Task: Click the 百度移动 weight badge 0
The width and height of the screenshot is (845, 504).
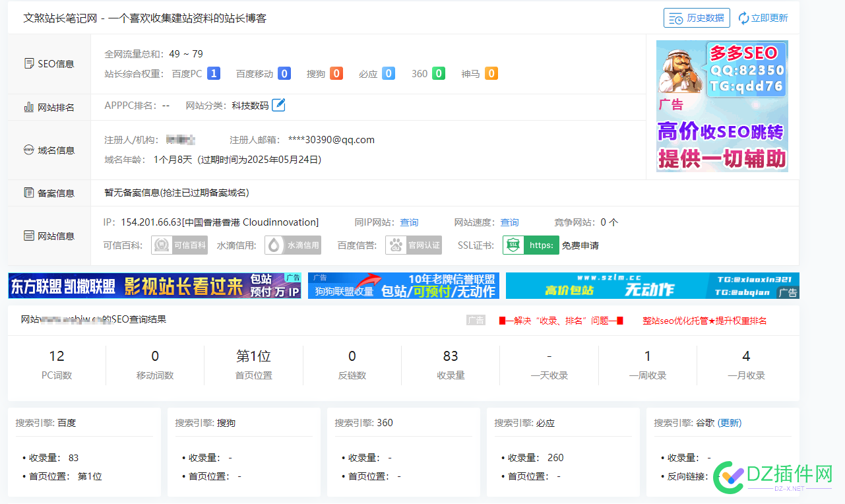Action: [x=284, y=73]
